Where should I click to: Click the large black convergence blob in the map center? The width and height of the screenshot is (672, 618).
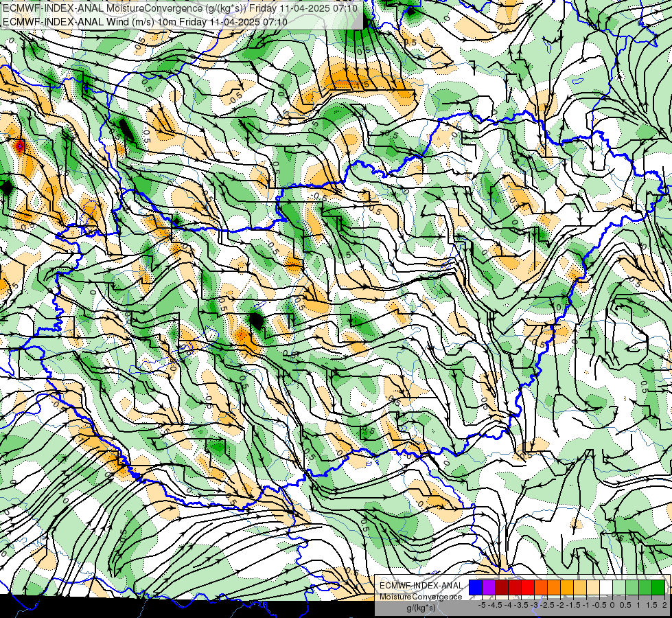(x=256, y=321)
